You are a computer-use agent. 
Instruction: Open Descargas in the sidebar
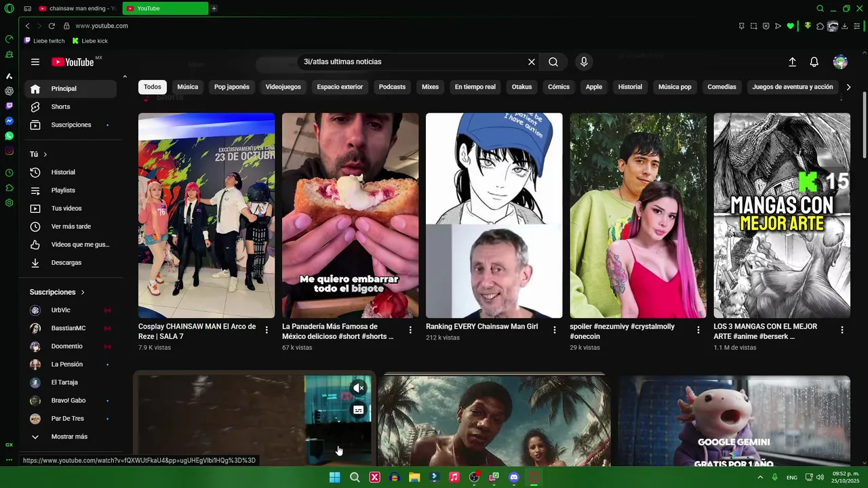[71, 262]
